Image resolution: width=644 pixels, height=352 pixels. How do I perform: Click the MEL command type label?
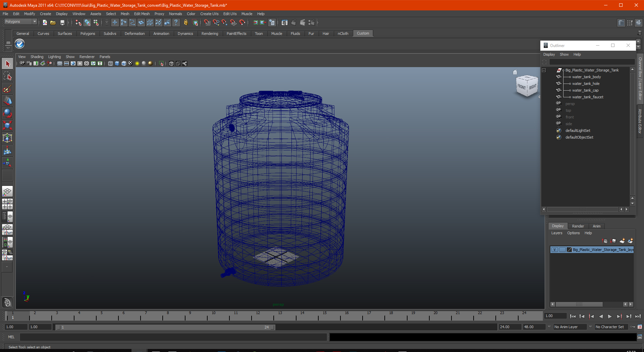[11, 337]
